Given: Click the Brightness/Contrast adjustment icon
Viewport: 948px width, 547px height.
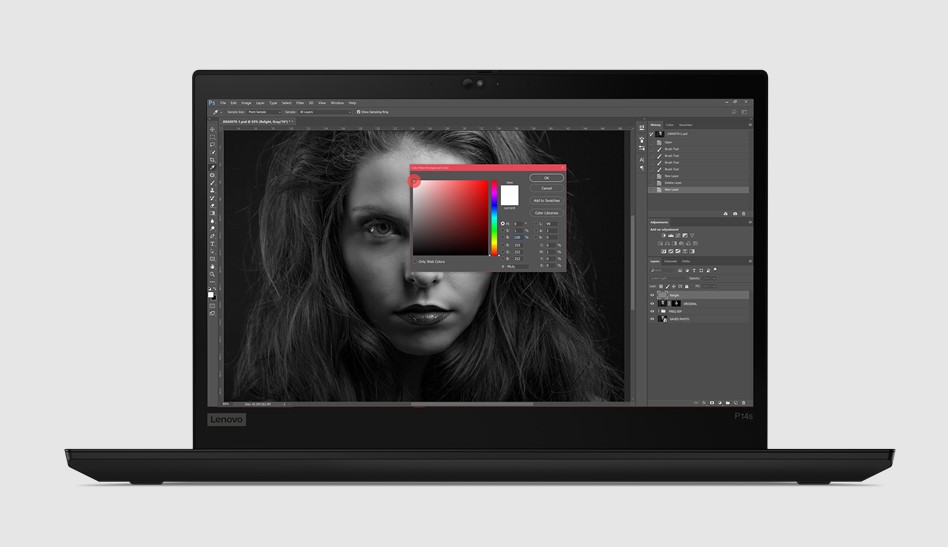Looking at the screenshot, I should [663, 236].
